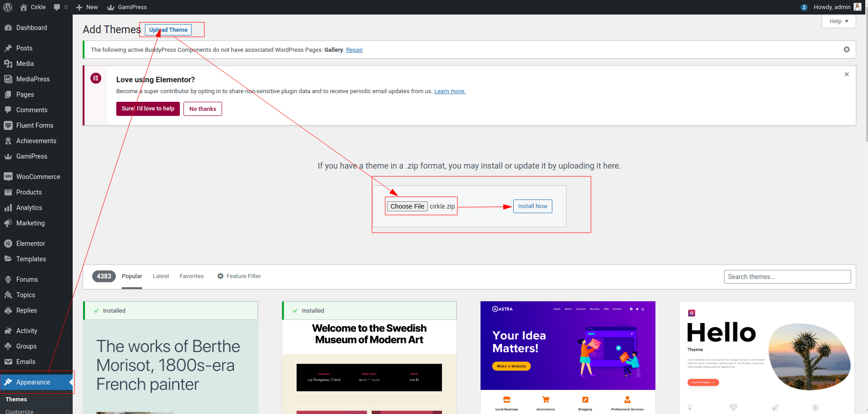Click the Appearance paintbrush icon

(8, 382)
